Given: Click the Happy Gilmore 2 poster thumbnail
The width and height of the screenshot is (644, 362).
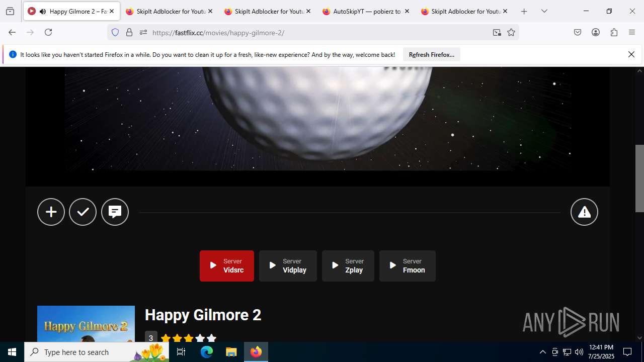Looking at the screenshot, I should [x=86, y=324].
